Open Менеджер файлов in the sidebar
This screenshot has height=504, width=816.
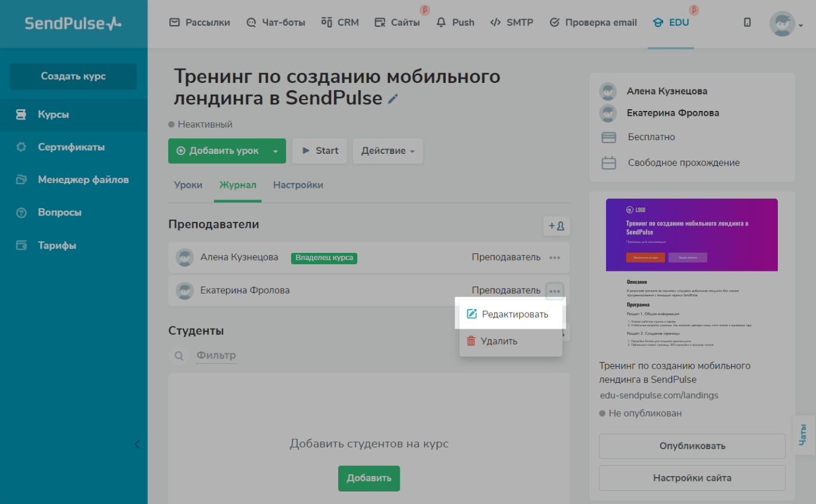pyautogui.click(x=73, y=180)
